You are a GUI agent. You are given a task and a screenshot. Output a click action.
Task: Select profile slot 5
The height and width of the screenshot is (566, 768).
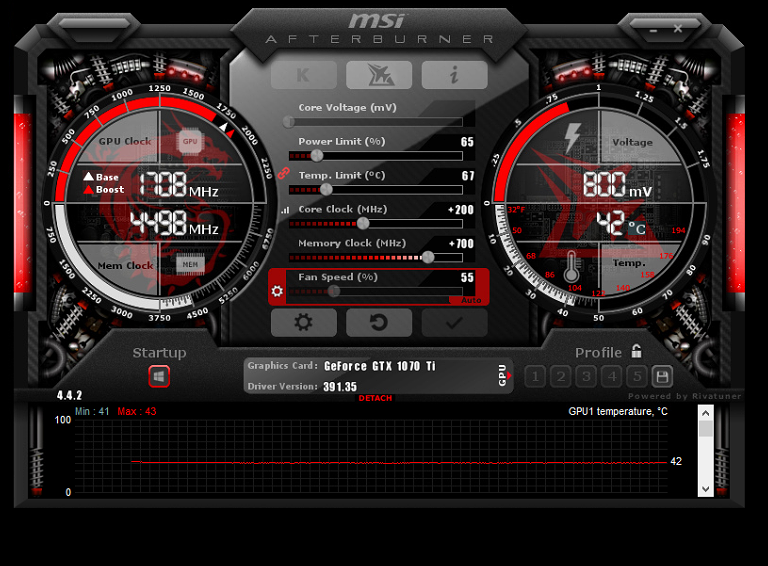point(637,377)
